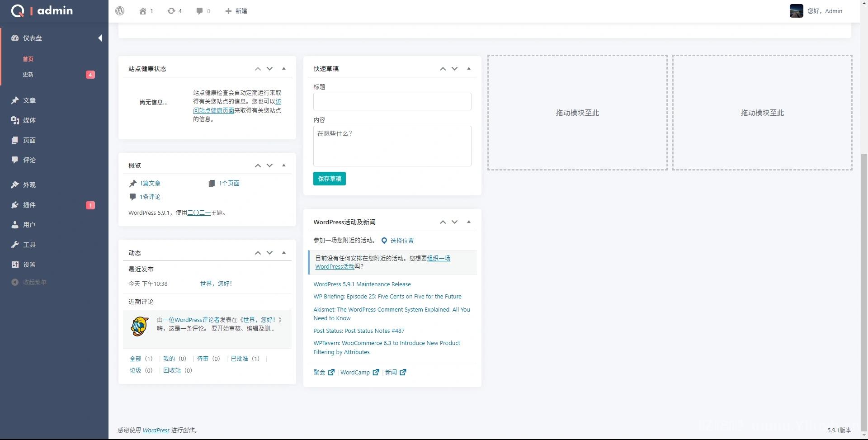Click the updates refresh icon showing 4
Image resolution: width=868 pixels, height=440 pixels.
point(171,11)
